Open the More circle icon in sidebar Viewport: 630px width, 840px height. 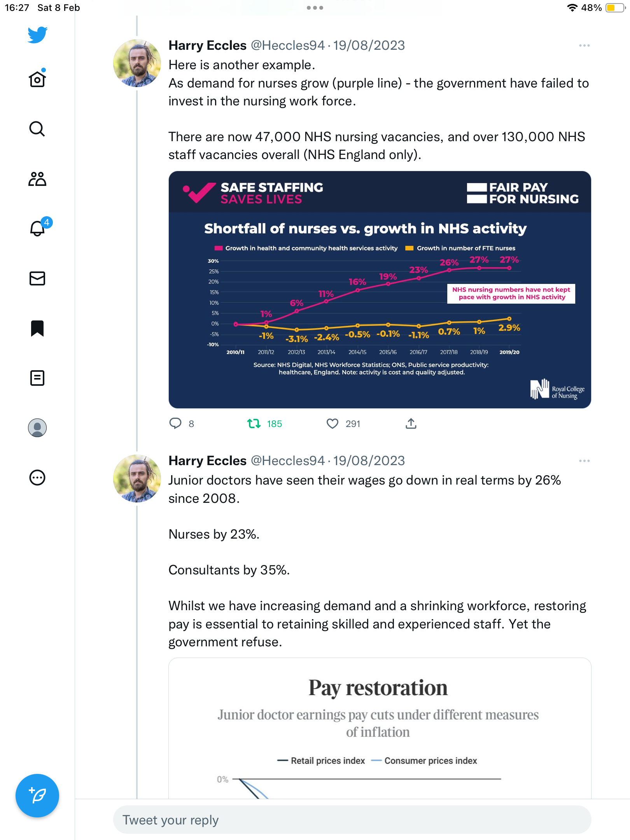click(x=37, y=478)
